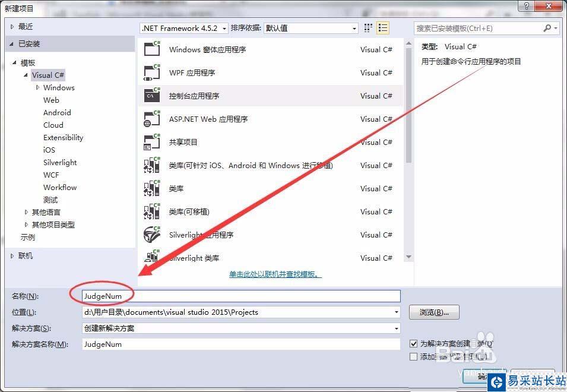
Task: Select the Silverlight 类库 template icon
Action: coord(152,255)
